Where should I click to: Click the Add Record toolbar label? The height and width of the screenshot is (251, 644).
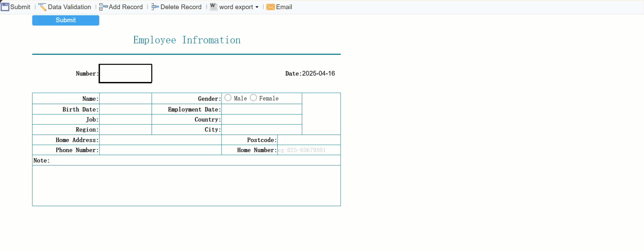point(126,7)
